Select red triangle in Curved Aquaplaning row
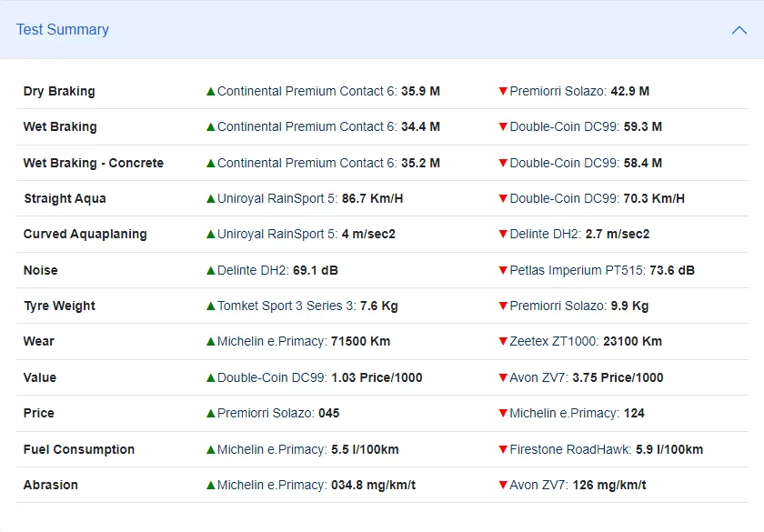The height and width of the screenshot is (532, 764). click(503, 234)
